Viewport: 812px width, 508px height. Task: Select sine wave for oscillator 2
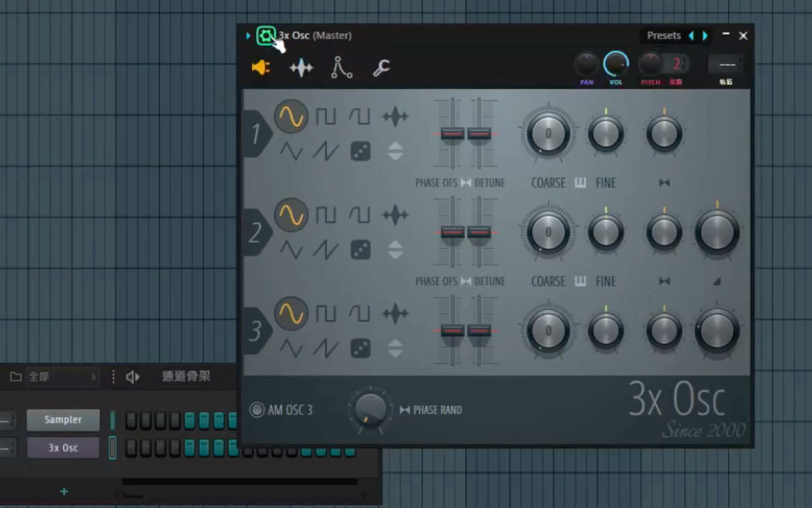point(291,215)
